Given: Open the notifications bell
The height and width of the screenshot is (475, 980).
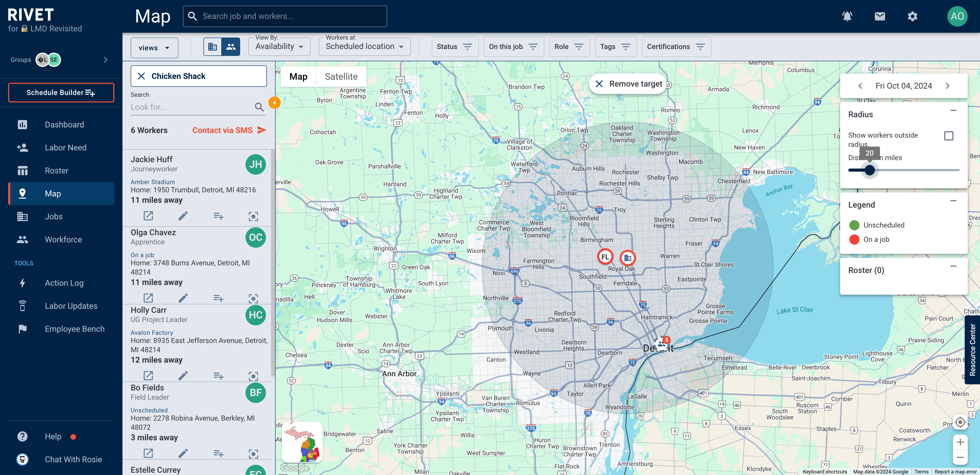Looking at the screenshot, I should (847, 16).
